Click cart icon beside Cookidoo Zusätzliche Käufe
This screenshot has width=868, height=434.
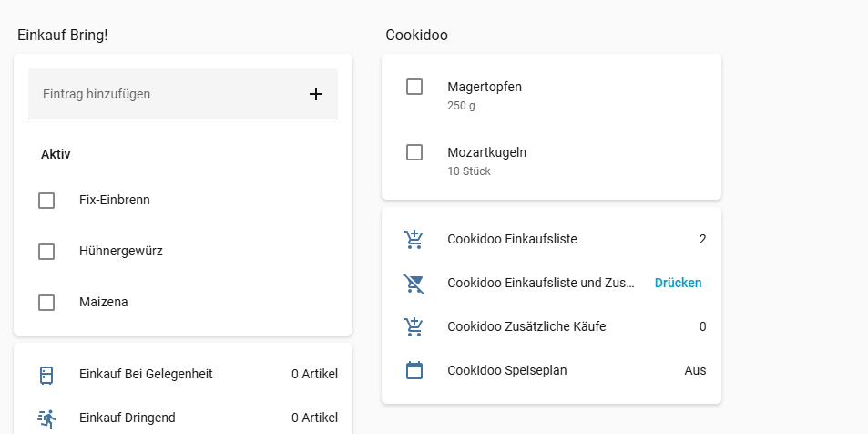pyautogui.click(x=414, y=326)
